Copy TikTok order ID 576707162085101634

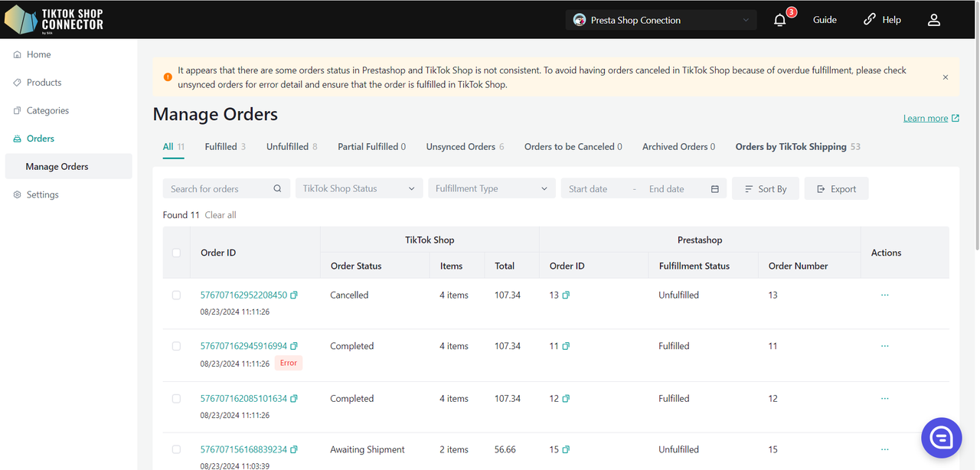tap(294, 399)
